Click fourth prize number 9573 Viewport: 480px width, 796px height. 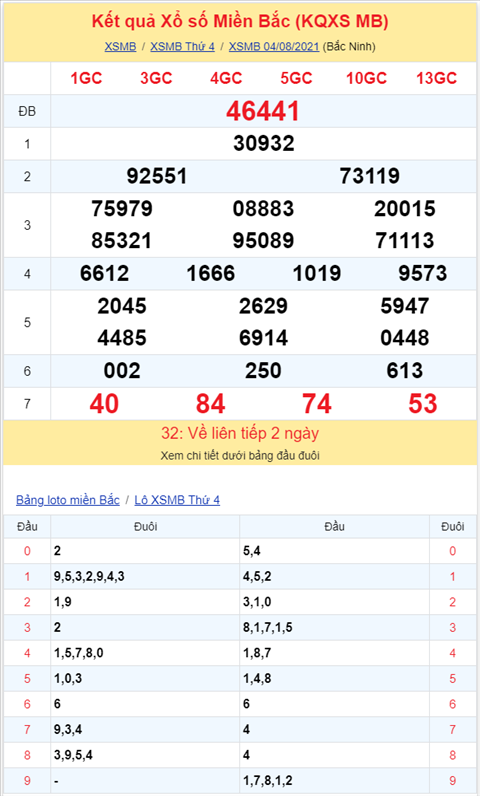pyautogui.click(x=423, y=274)
